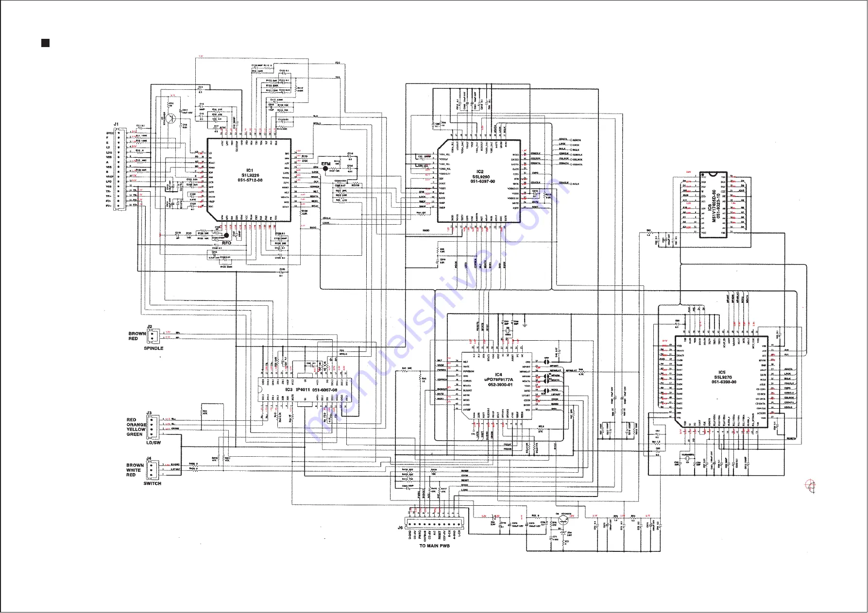The width and height of the screenshot is (868, 613).
Task: Click the J6 main PWB connector symbol
Action: 434,523
